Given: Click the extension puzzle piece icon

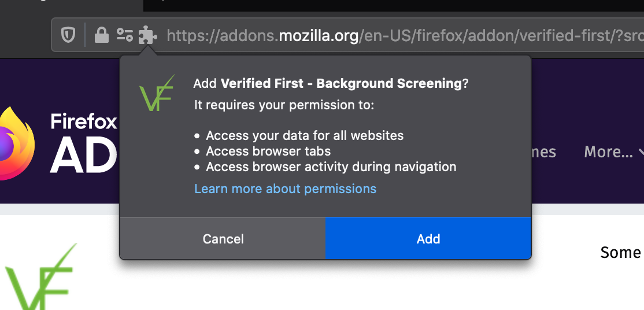Looking at the screenshot, I should [147, 36].
